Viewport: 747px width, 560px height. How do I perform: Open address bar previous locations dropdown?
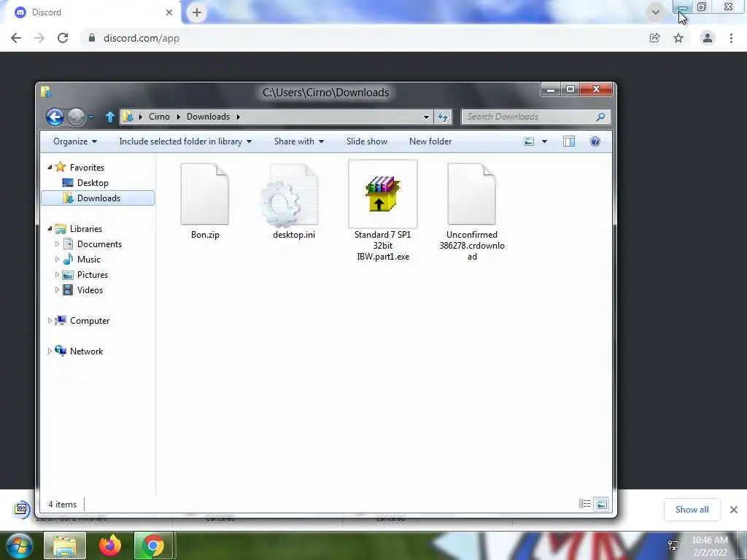(x=426, y=117)
